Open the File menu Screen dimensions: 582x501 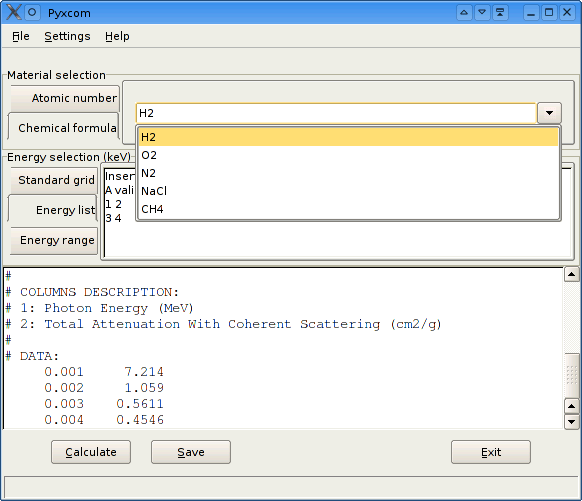[x=21, y=36]
